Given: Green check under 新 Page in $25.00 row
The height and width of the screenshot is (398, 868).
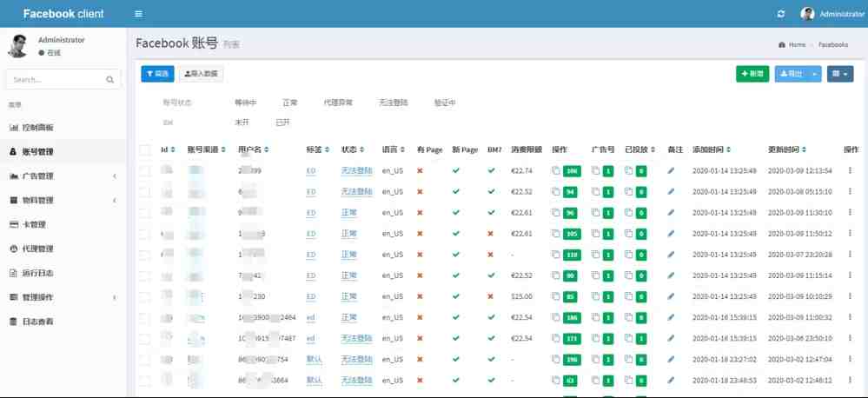Looking at the screenshot, I should coord(455,296).
